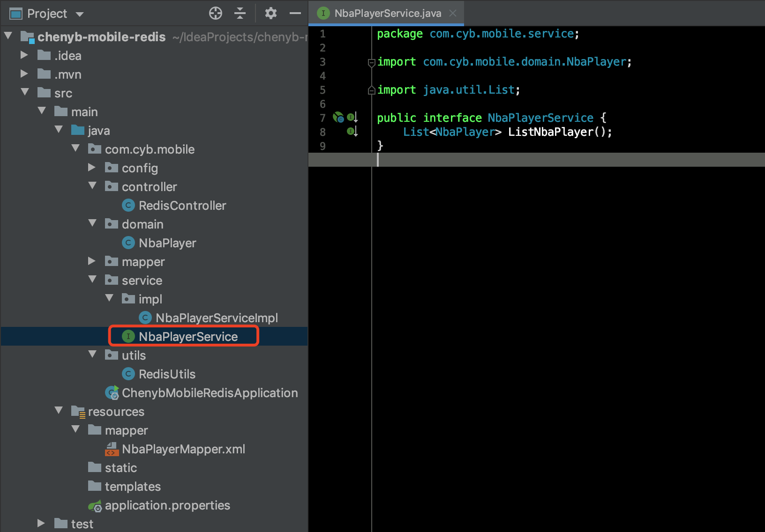Click the chenyb-mobile-redis module icon

click(x=28, y=37)
